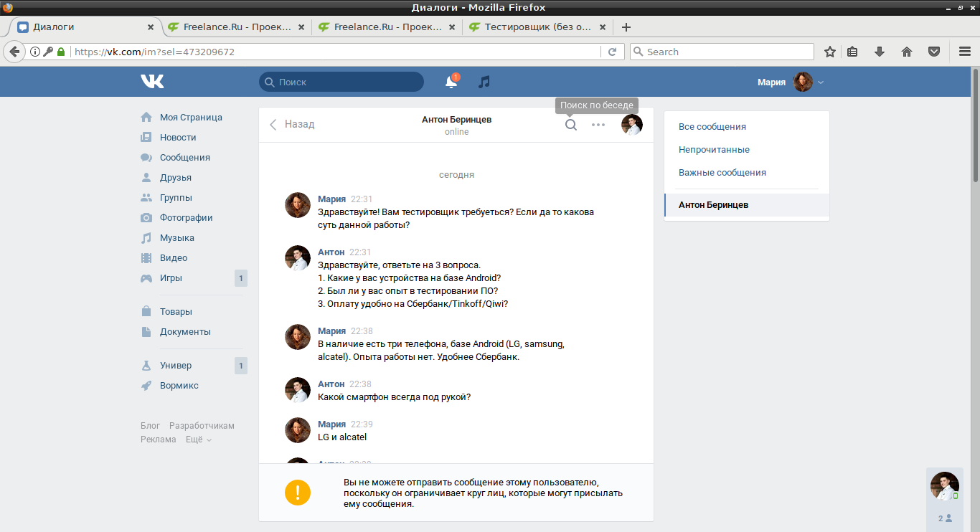The height and width of the screenshot is (532, 980).
Task: Bookmark this page with star icon
Action: [830, 52]
